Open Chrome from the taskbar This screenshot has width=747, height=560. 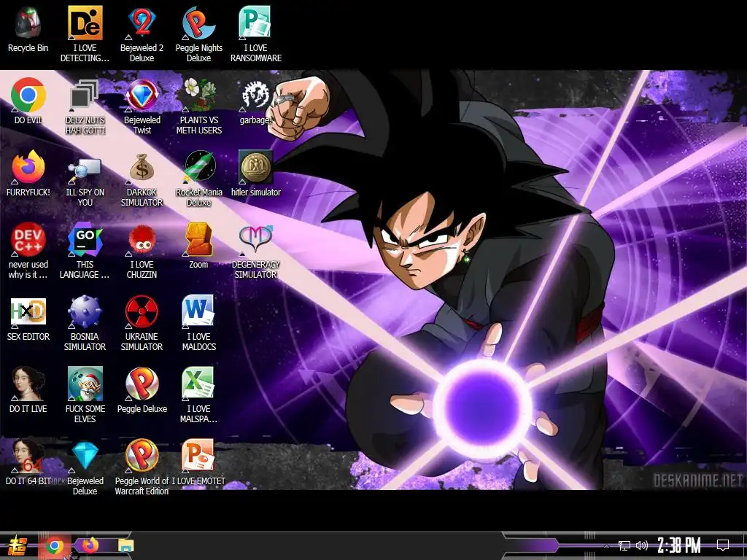click(55, 546)
